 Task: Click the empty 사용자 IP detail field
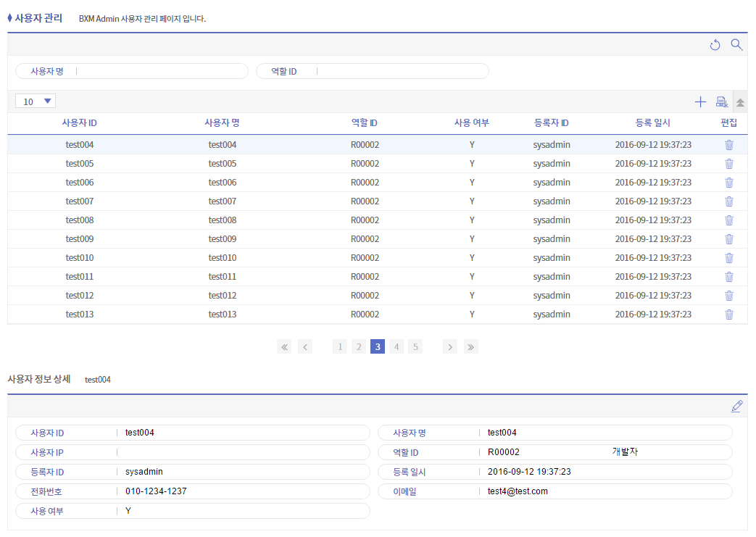193,452
